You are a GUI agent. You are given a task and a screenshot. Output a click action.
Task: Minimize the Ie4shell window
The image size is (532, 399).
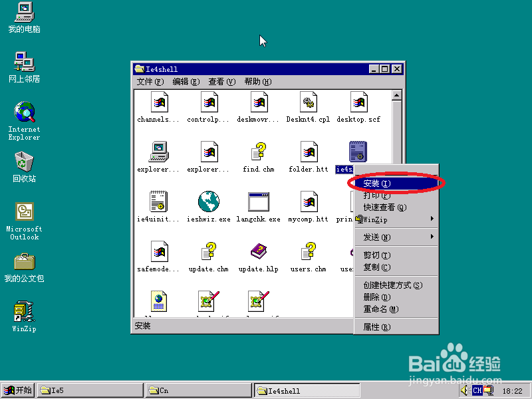click(374, 69)
